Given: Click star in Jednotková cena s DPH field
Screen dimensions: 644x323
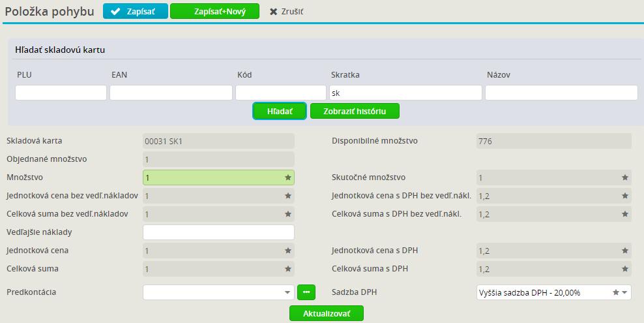Looking at the screenshot, I should [x=625, y=251].
